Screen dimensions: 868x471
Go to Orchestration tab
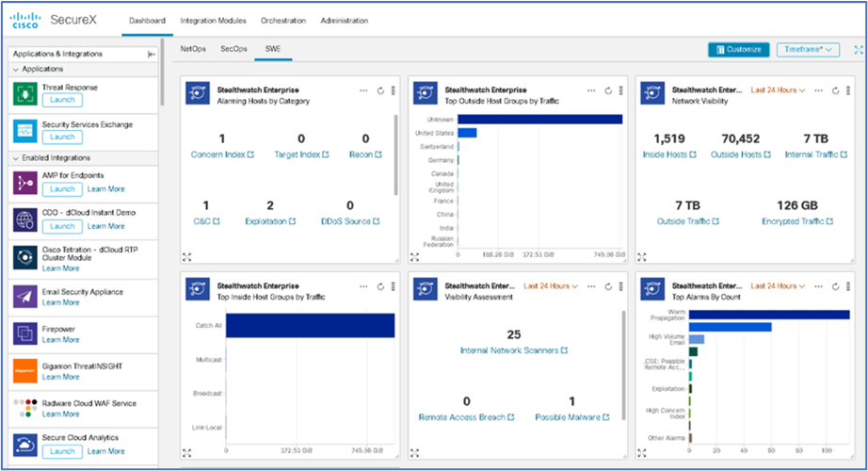tap(283, 21)
